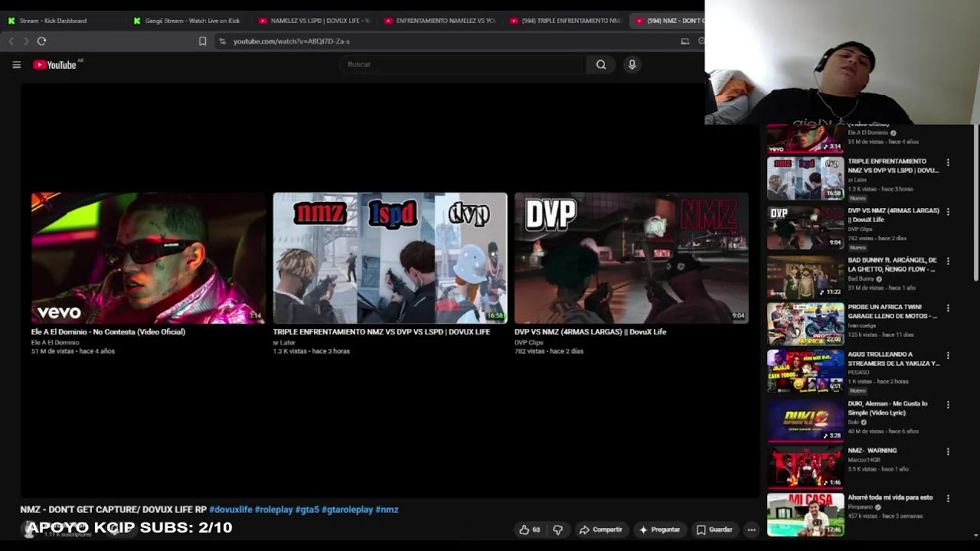Go to the YouTube home logo
980x551 pixels.
pos(54,65)
